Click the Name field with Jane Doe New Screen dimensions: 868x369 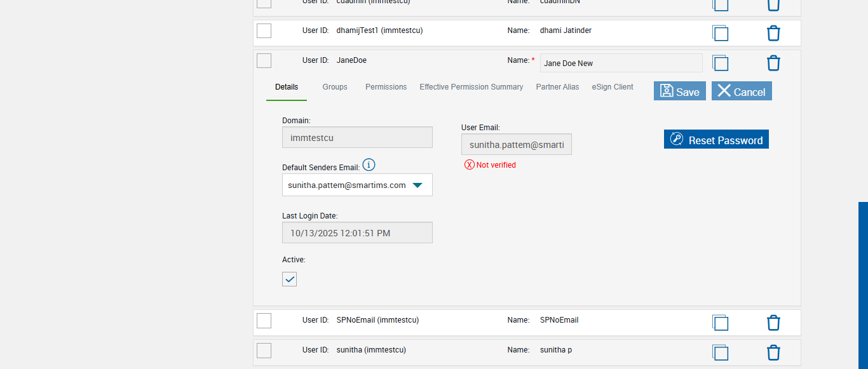(x=621, y=63)
